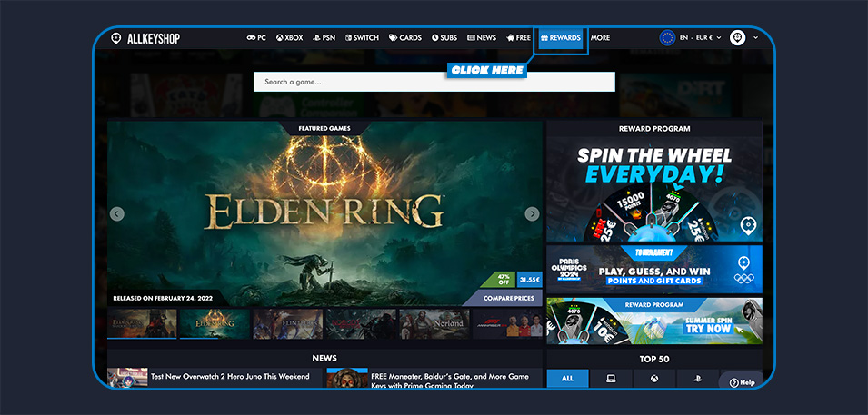Viewport: 868px width, 415px height.
Task: Go to next featured game arrow
Action: pos(532,214)
